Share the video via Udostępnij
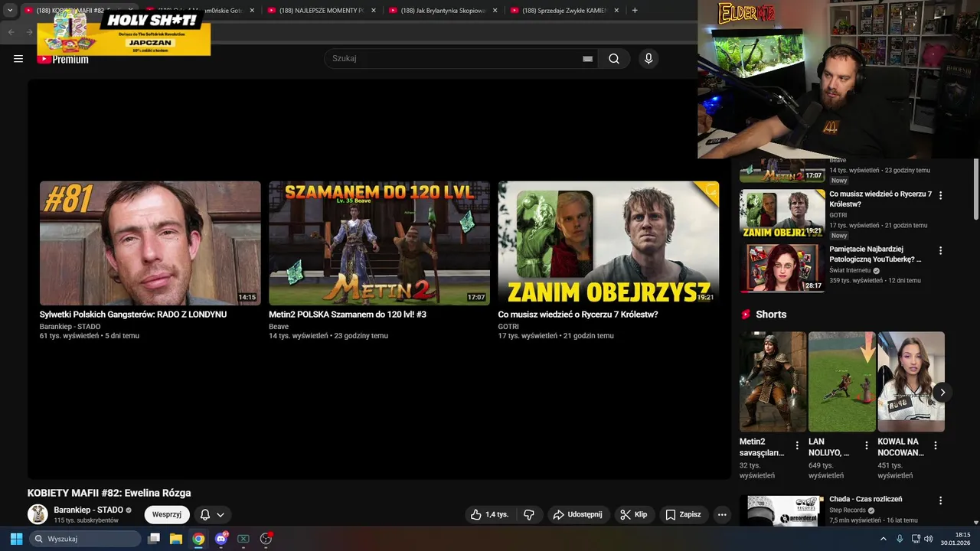980x551 pixels. pyautogui.click(x=578, y=515)
